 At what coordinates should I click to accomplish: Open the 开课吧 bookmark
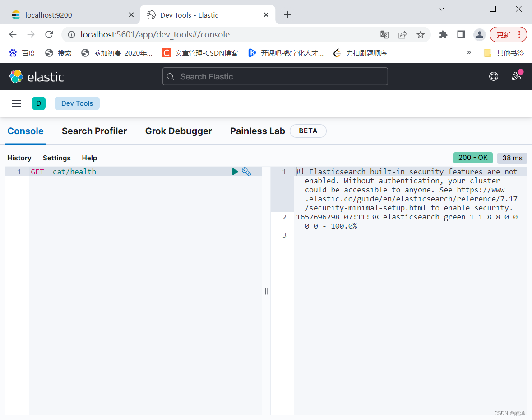(286, 53)
